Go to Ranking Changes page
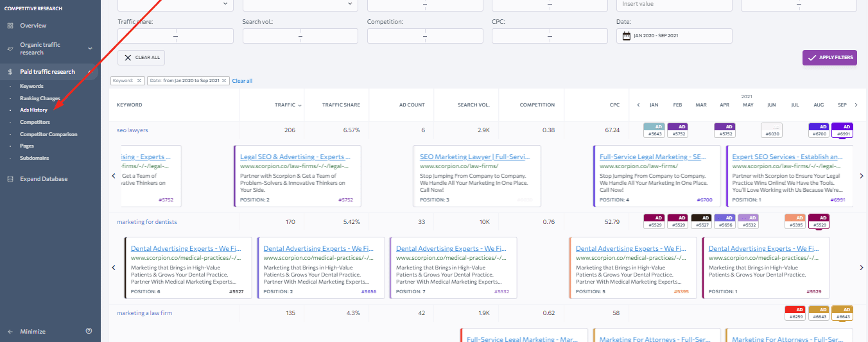 click(40, 98)
